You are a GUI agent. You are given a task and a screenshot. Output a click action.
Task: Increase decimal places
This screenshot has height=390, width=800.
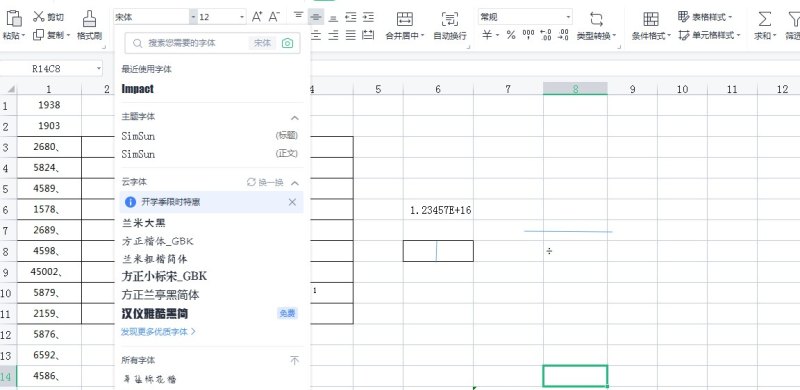(545, 35)
